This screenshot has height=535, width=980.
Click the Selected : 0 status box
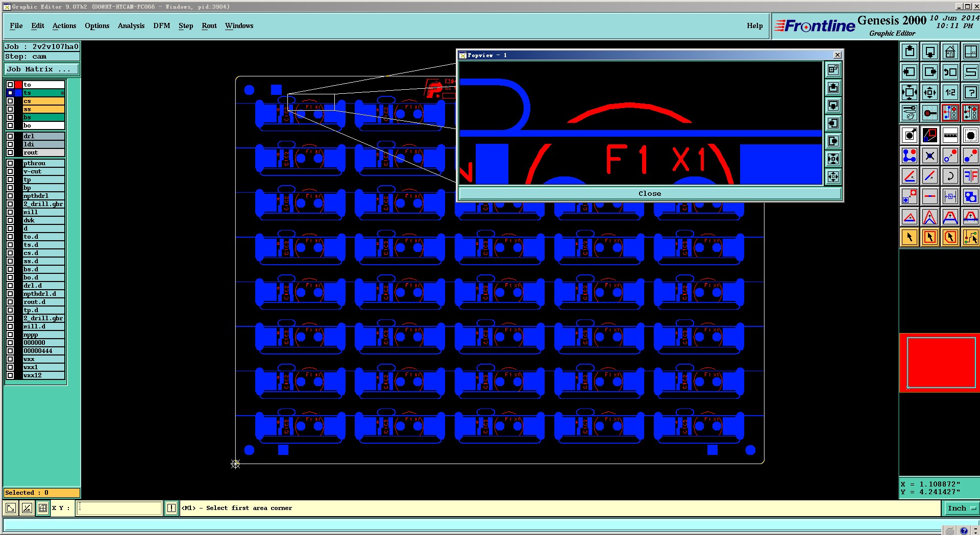(x=42, y=493)
